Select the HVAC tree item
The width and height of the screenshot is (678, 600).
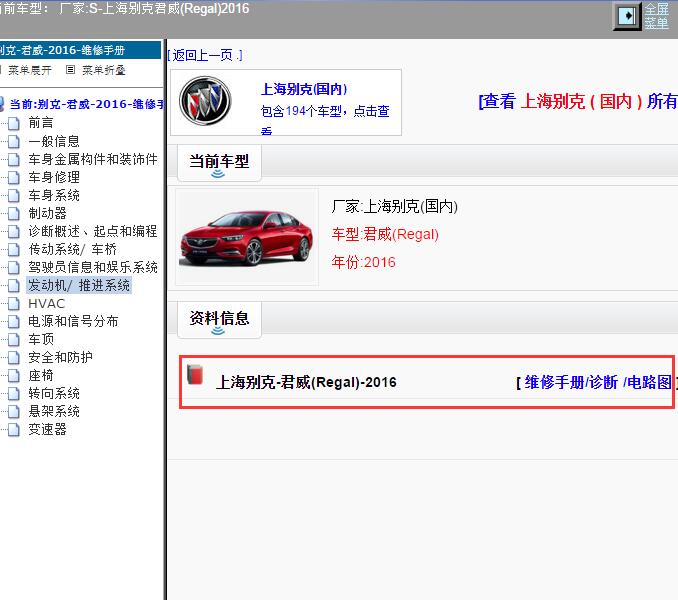point(46,303)
